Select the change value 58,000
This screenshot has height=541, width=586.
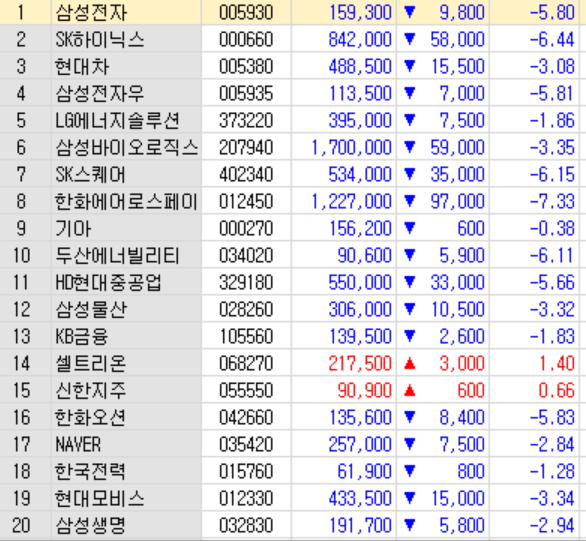coord(457,40)
